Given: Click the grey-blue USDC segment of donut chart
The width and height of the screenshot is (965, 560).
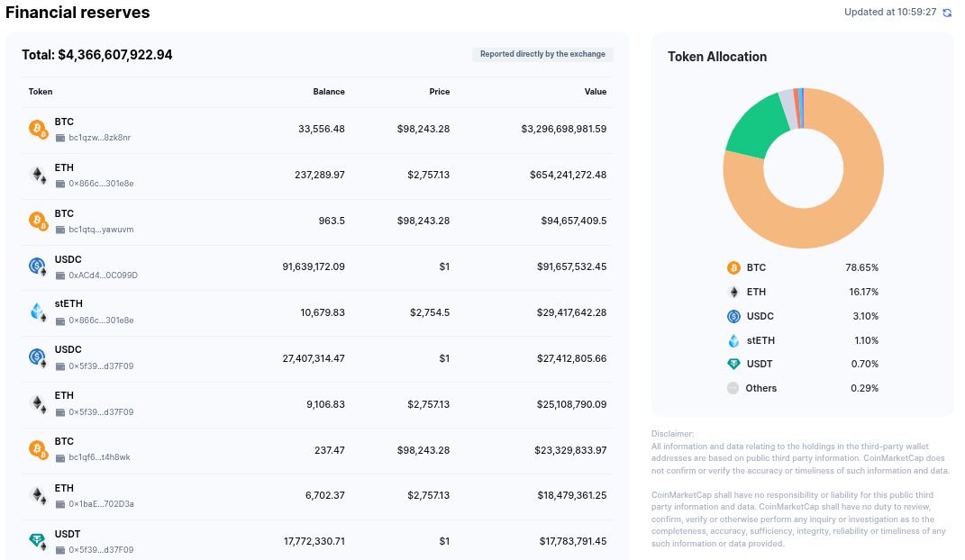Looking at the screenshot, I should [787, 110].
